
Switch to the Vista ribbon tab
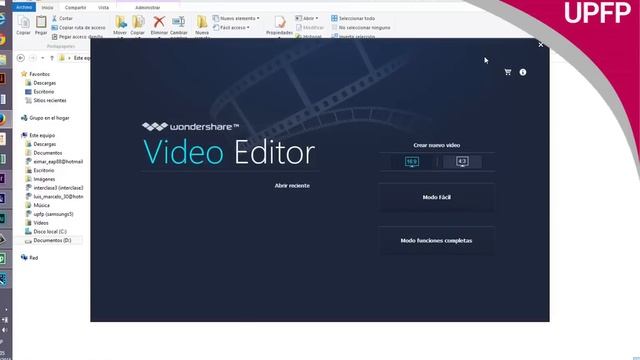point(103,7)
